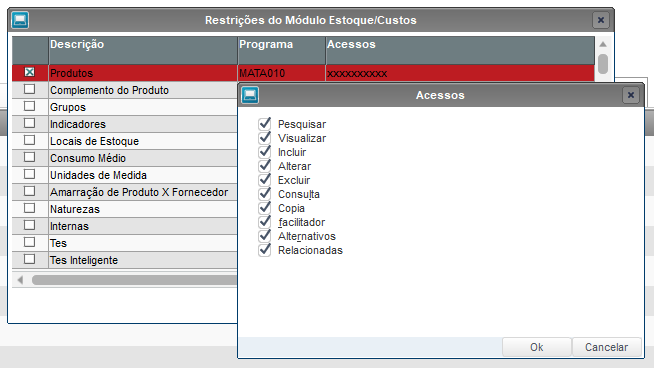Tick the Consumo Médio row checkbox
654x368 pixels.
point(29,157)
